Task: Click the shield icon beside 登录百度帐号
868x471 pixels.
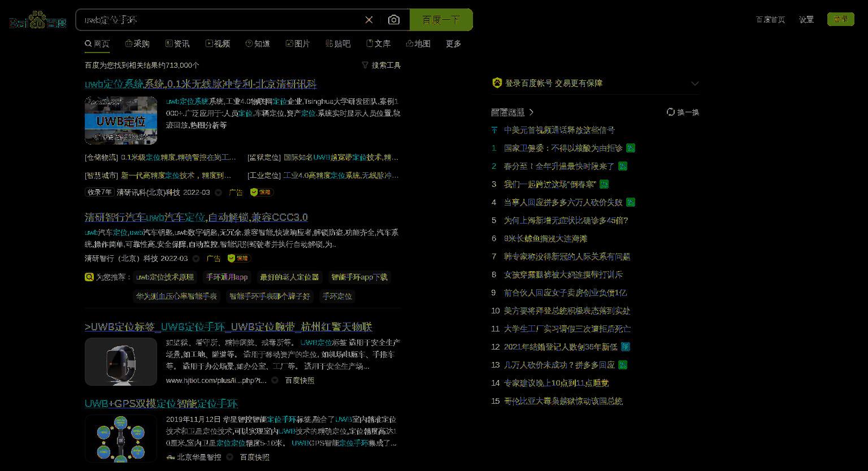Action: coord(497,83)
